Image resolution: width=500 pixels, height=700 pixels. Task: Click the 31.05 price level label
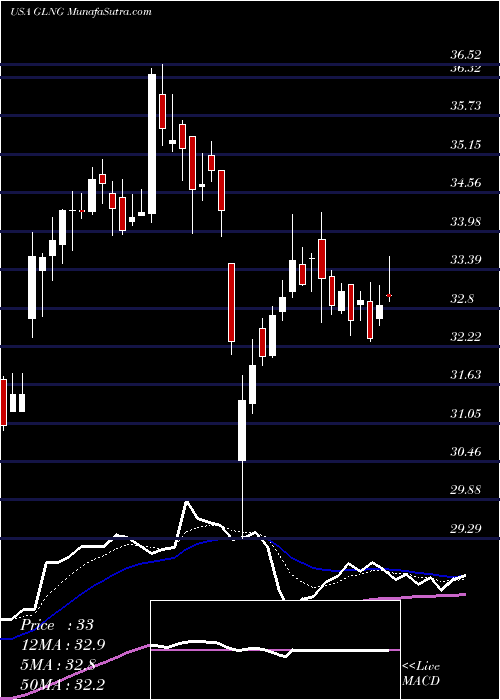click(x=466, y=413)
